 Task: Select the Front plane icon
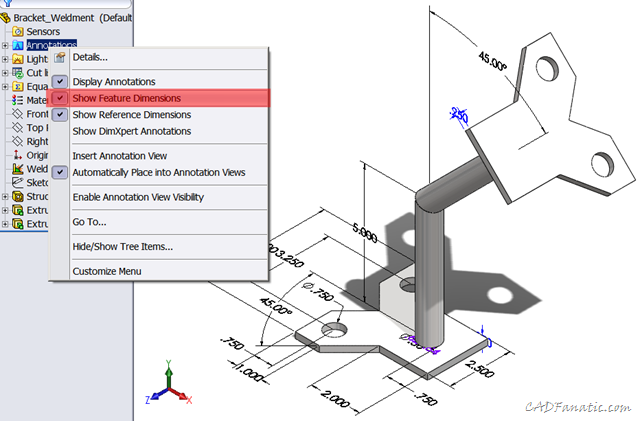click(18, 114)
